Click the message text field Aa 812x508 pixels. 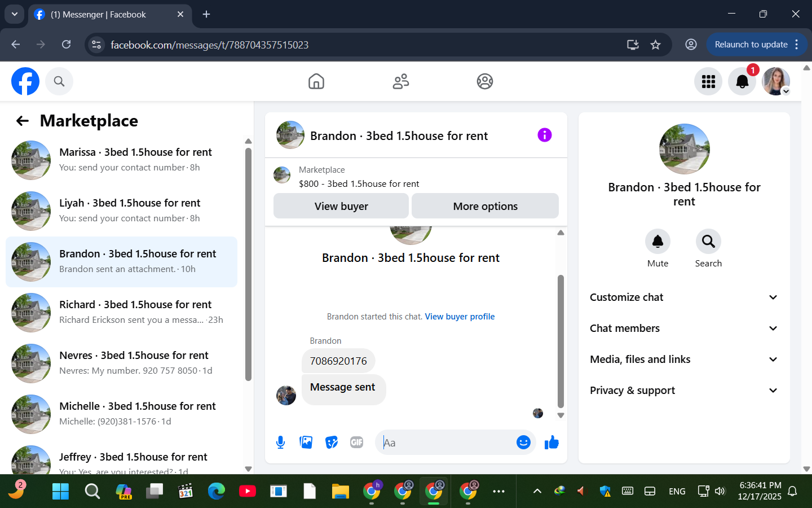click(x=445, y=443)
